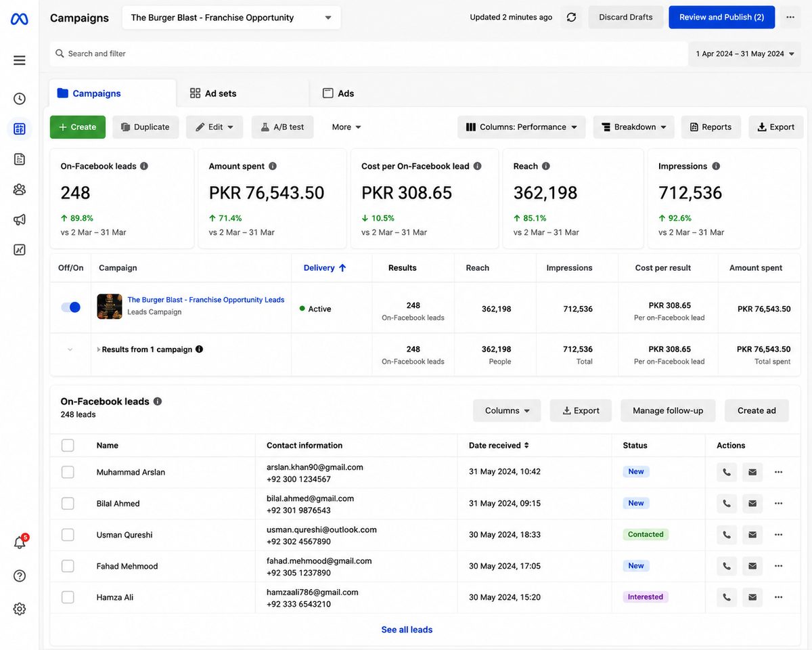Click the green Create button
The width and height of the screenshot is (812, 650).
click(78, 127)
